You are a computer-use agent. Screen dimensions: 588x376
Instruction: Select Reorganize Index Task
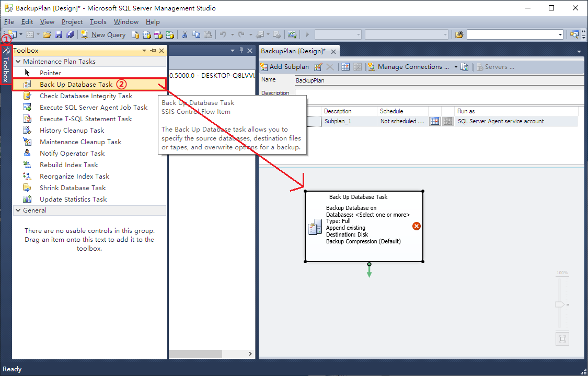pyautogui.click(x=89, y=177)
